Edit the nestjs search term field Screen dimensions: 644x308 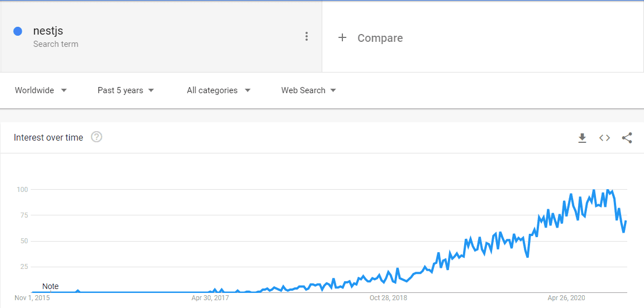[48, 31]
